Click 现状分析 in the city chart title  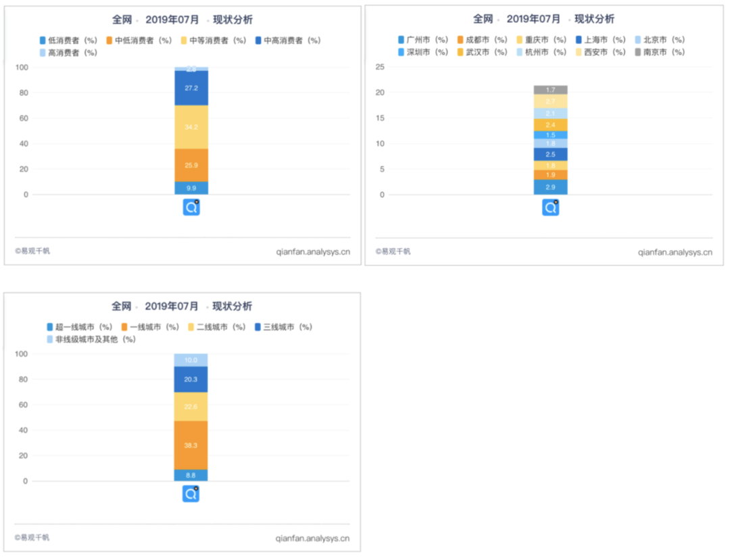[x=595, y=19]
